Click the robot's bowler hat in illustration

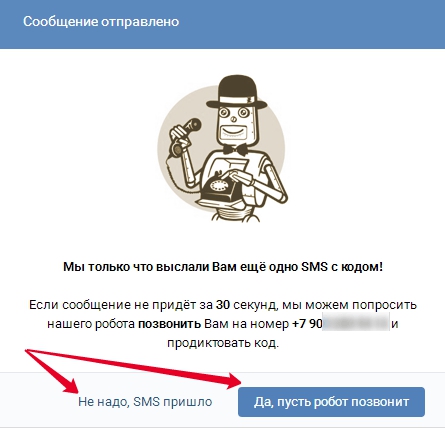236,92
